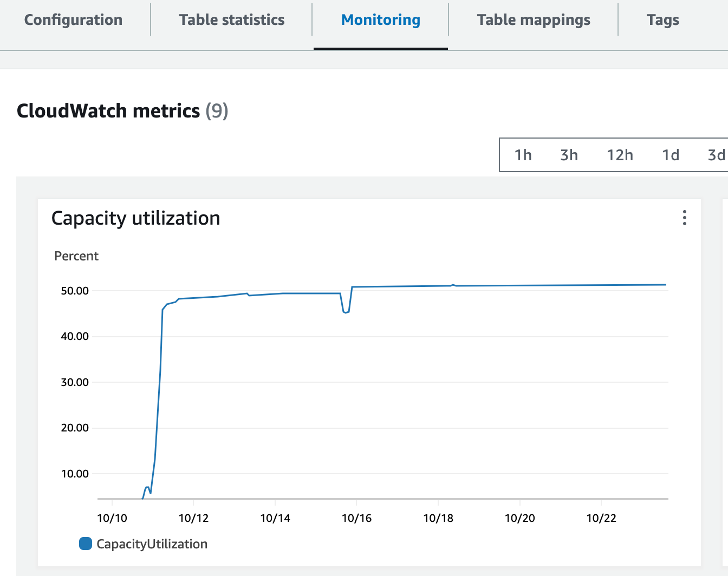Select the Monitoring tab
728x576 pixels.
click(x=380, y=19)
